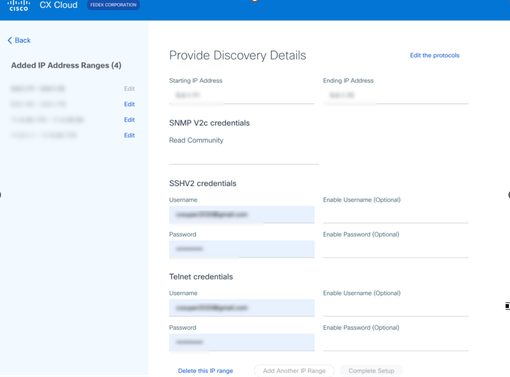Click the SNMP V2c credentials heading
Image resolution: width=510 pixels, height=377 pixels.
pos(209,123)
